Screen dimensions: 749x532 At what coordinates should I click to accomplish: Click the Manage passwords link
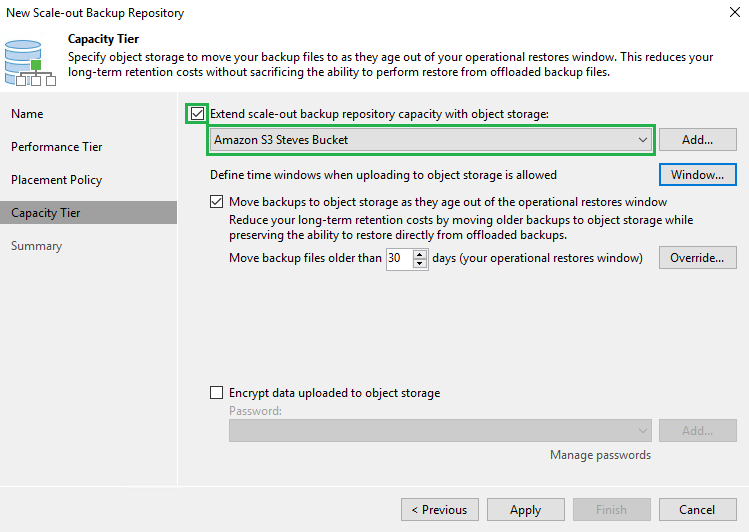[x=600, y=455]
